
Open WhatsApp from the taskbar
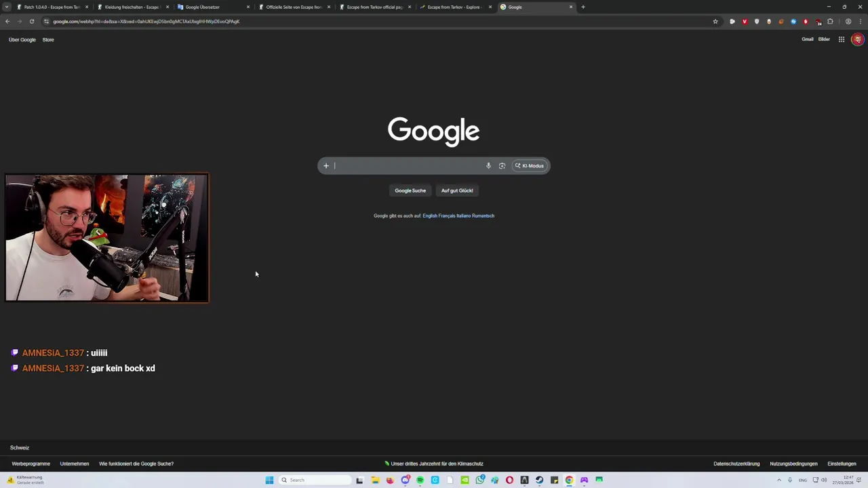[x=480, y=480]
